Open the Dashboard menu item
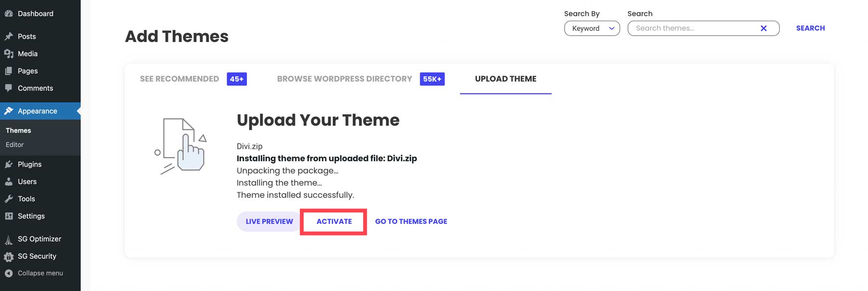The width and height of the screenshot is (868, 291). [x=40, y=14]
